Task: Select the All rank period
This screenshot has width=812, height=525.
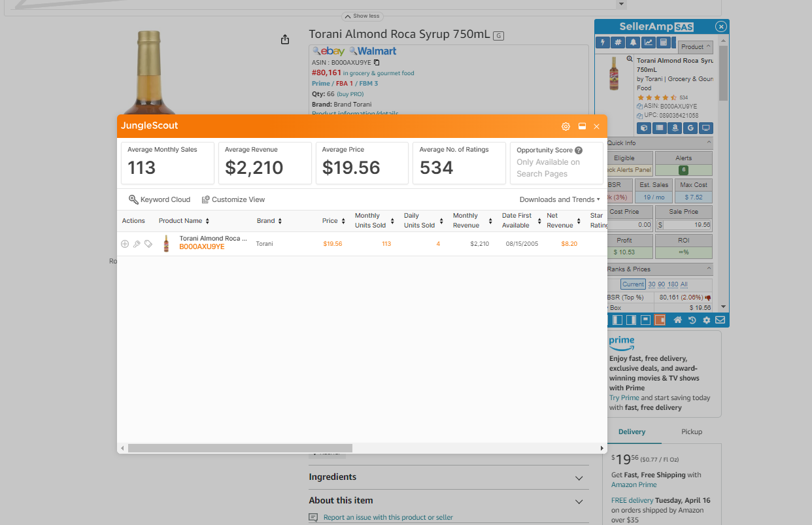Action: click(684, 284)
